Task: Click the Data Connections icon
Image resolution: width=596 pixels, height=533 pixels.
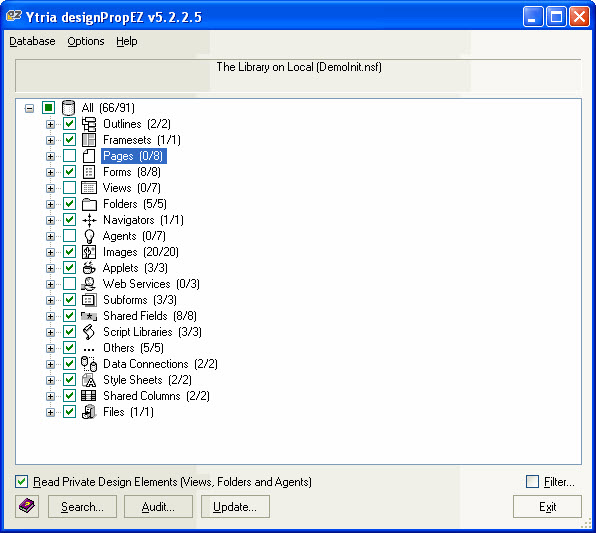Action: click(x=89, y=364)
